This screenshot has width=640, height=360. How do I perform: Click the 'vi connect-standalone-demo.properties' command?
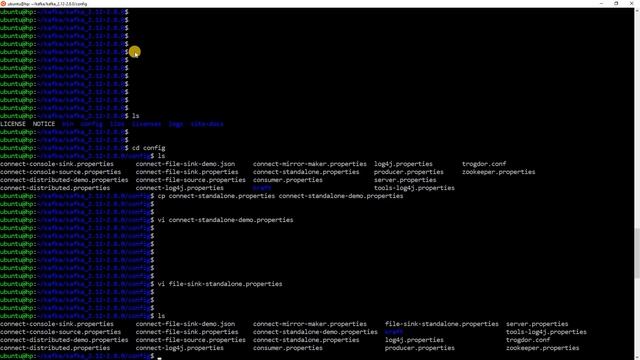tap(225, 220)
